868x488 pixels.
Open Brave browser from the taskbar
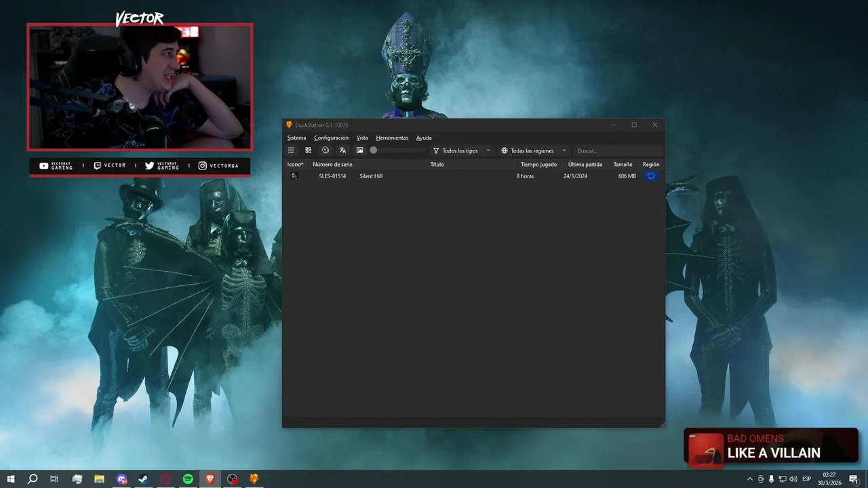point(210,479)
